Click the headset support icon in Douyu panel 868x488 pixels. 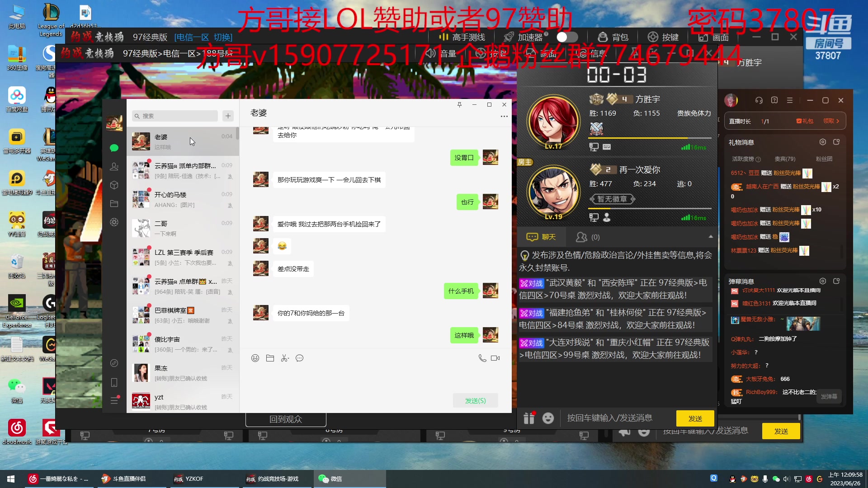tap(759, 100)
